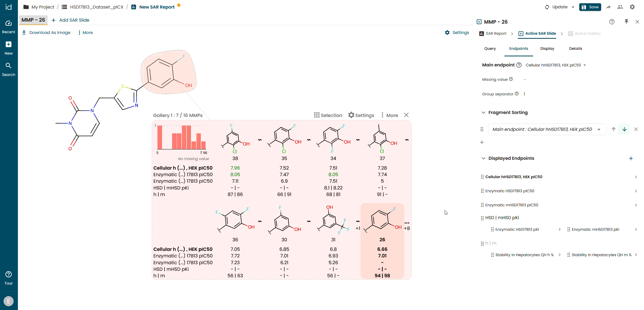The image size is (644, 310).
Task: Switch to the Display tab
Action: [547, 49]
